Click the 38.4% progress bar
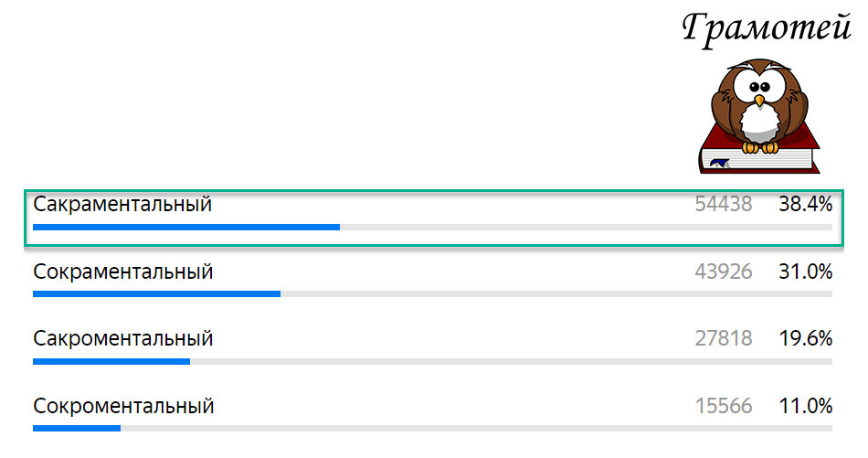This screenshot has width=868, height=458. [x=432, y=227]
